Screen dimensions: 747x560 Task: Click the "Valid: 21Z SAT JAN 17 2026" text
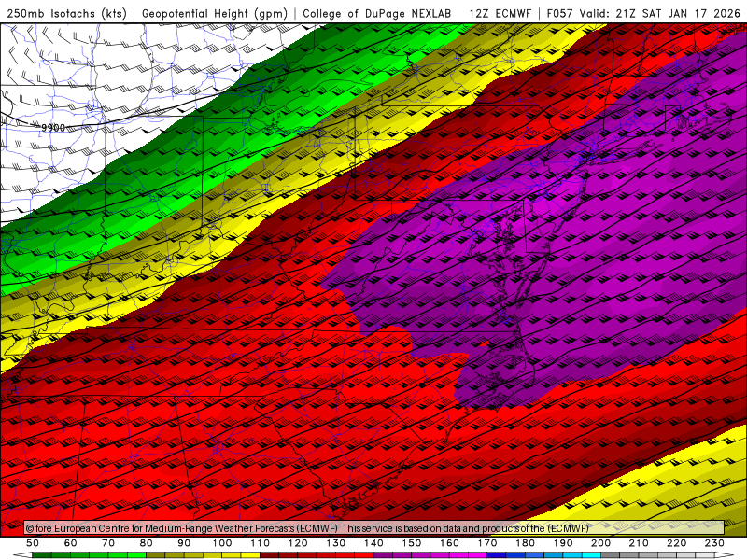pos(660,13)
